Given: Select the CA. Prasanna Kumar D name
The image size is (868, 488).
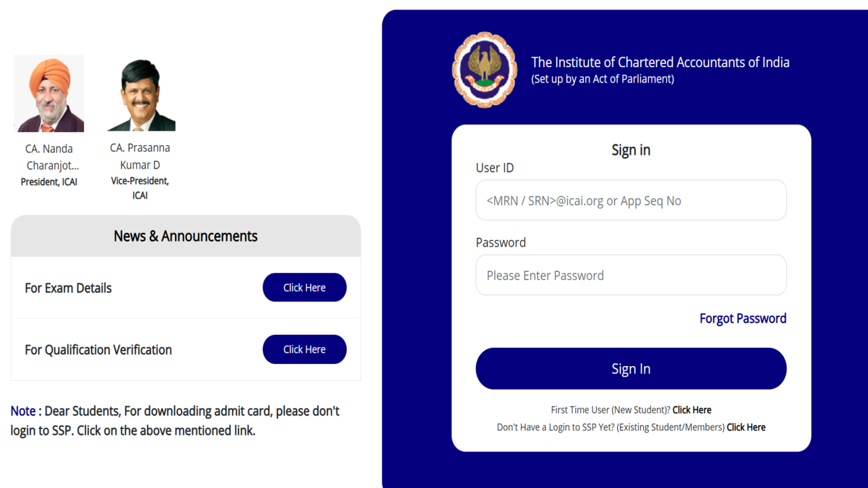Looking at the screenshot, I should (140, 156).
